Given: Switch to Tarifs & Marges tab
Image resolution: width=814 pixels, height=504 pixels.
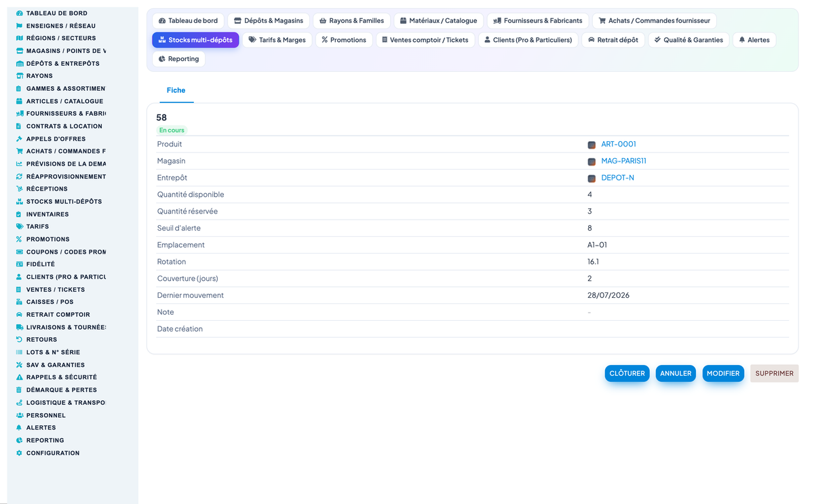Looking at the screenshot, I should coord(277,40).
